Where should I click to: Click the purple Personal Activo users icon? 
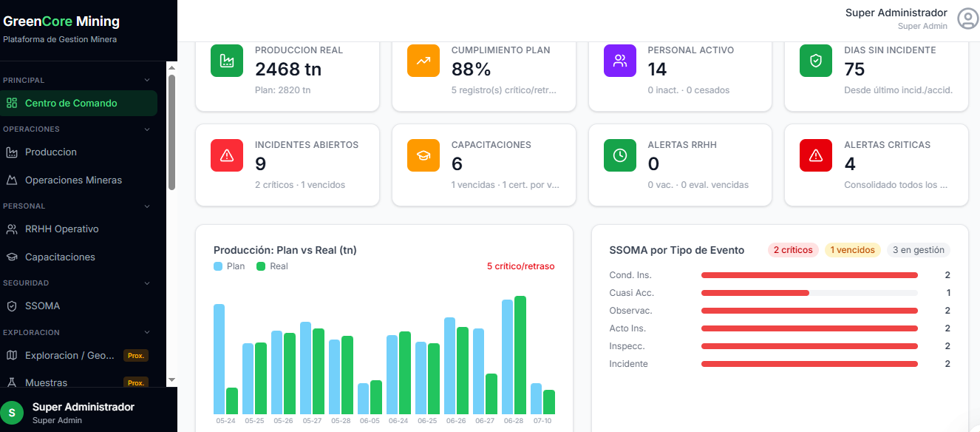click(x=620, y=61)
